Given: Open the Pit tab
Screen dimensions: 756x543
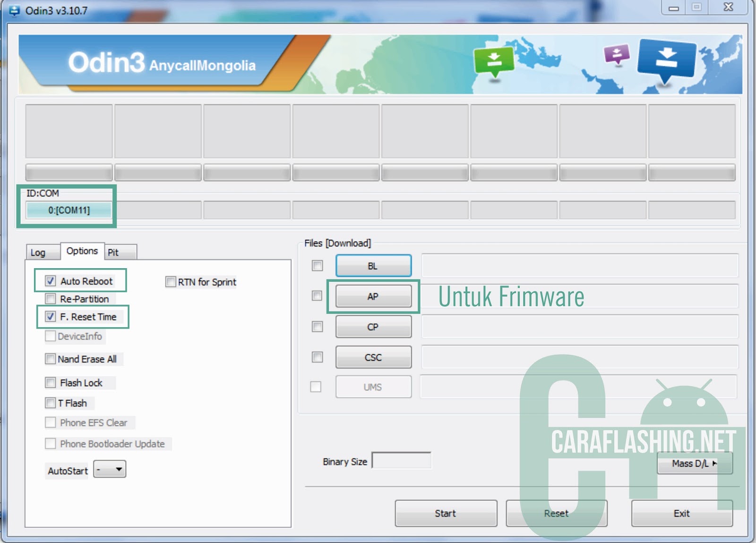Looking at the screenshot, I should [120, 253].
